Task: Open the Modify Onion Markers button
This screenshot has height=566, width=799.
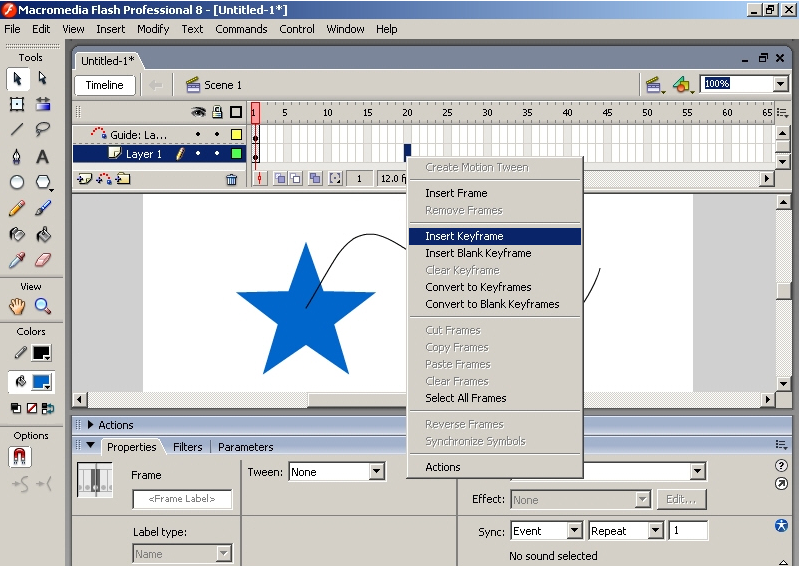Action: tap(335, 178)
